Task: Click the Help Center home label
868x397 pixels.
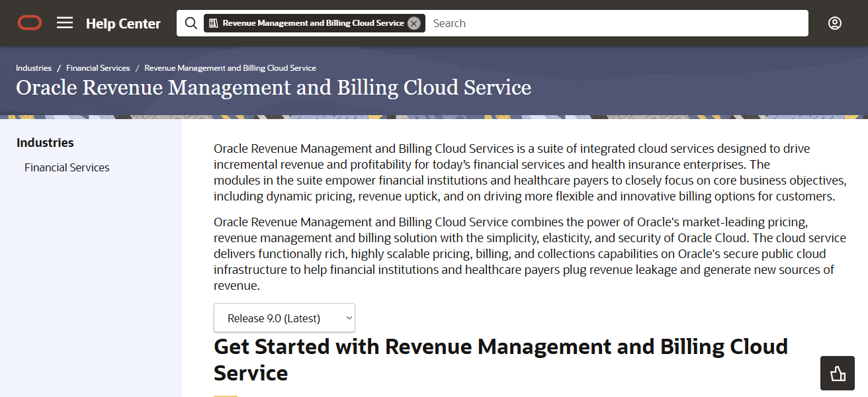Action: pyautogui.click(x=123, y=23)
